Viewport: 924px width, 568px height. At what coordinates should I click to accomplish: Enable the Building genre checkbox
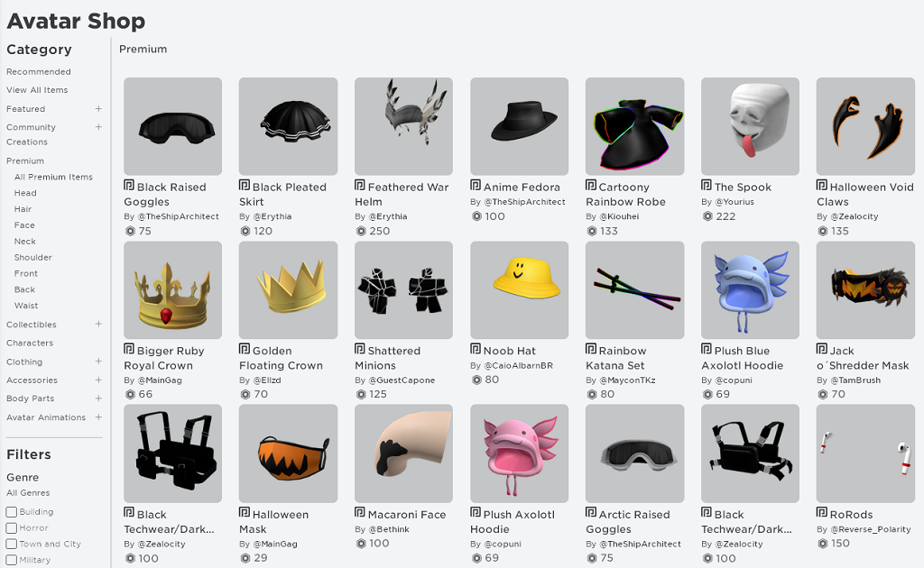[11, 511]
